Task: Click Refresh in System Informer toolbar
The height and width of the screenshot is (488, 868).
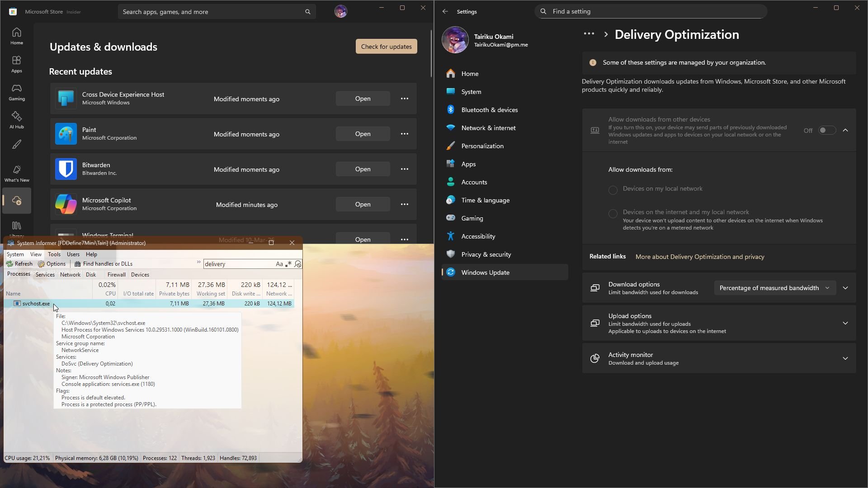Action: pyautogui.click(x=19, y=264)
